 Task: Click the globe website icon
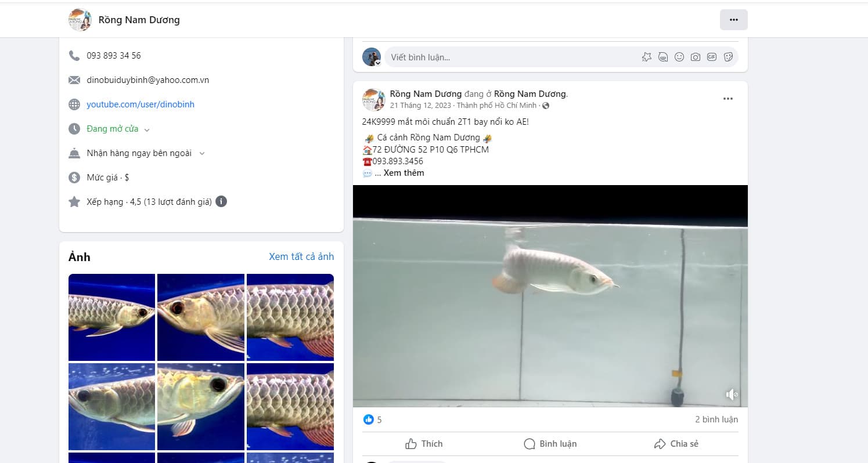click(74, 104)
